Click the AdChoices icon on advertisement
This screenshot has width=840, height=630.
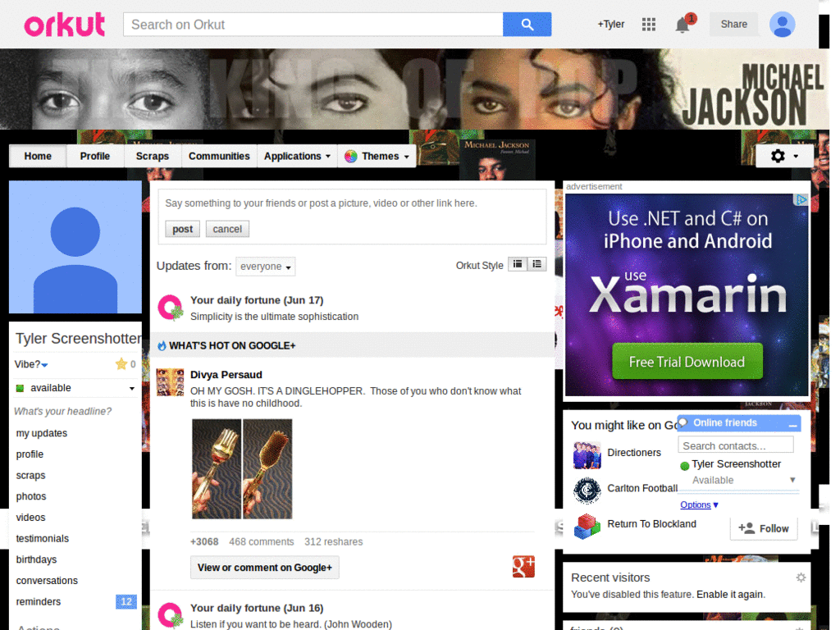tap(801, 200)
